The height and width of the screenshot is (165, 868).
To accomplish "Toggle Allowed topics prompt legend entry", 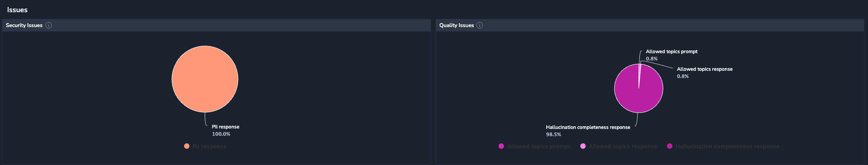I will pyautogui.click(x=534, y=147).
